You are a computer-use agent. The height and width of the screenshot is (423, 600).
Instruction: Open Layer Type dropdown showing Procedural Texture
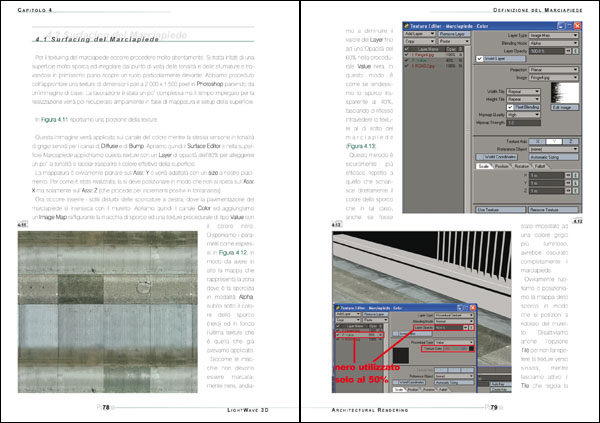point(454,315)
